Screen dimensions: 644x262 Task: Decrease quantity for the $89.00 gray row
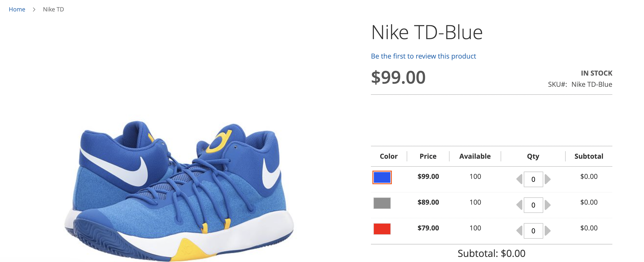click(x=519, y=205)
